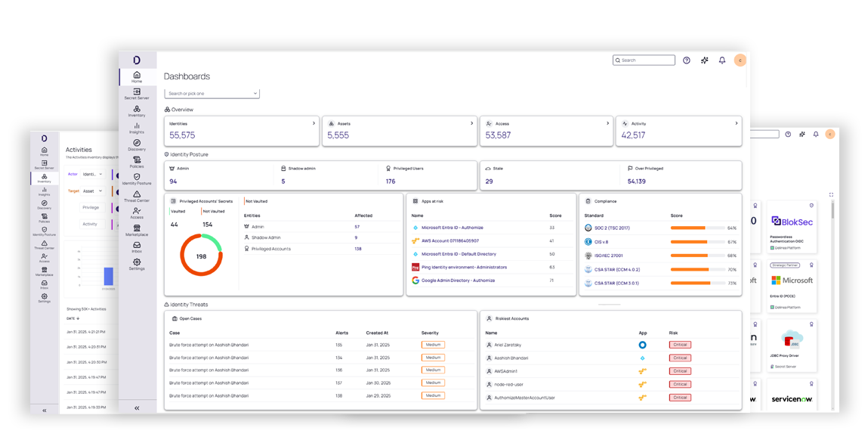Click the AI sparkle icon in the top bar
This screenshot has width=868, height=440.
[704, 60]
